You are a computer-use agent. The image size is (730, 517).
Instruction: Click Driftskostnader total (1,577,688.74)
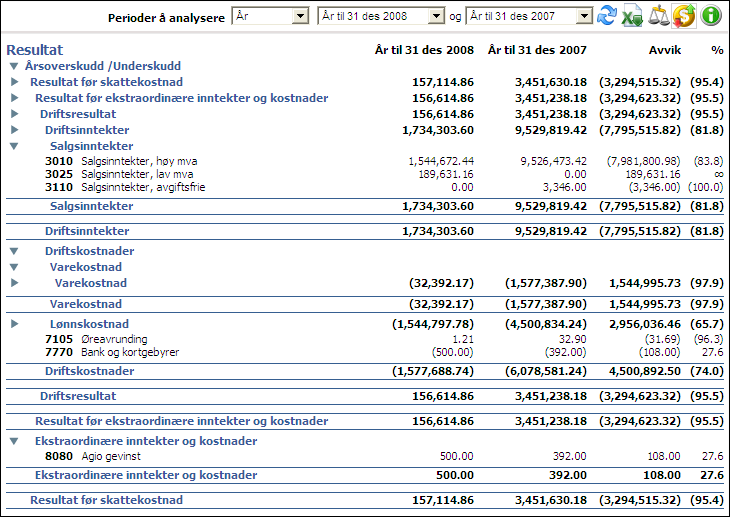[433, 371]
